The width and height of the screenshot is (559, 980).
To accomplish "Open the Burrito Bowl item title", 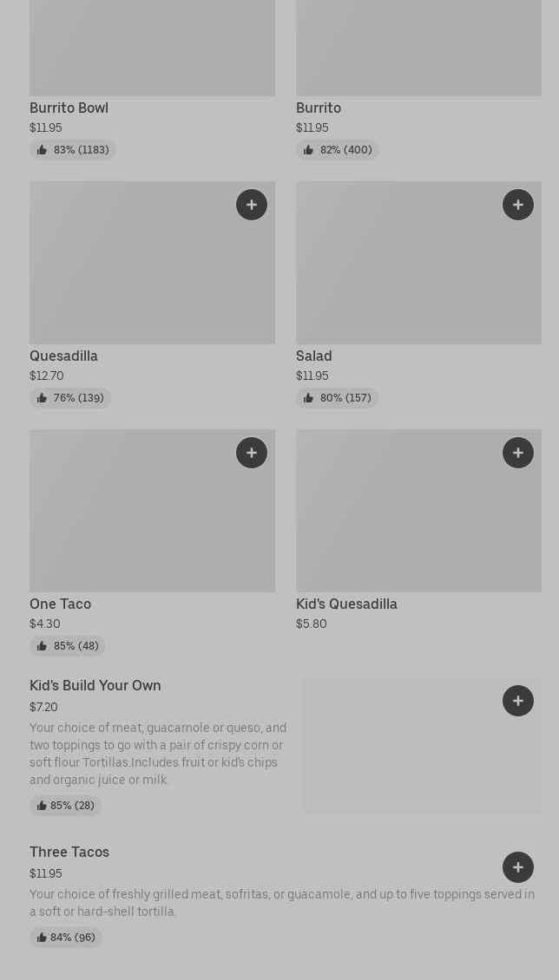I will [69, 108].
